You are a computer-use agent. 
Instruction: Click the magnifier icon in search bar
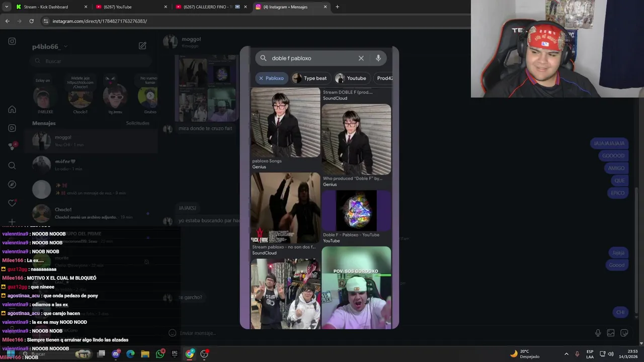(x=263, y=58)
